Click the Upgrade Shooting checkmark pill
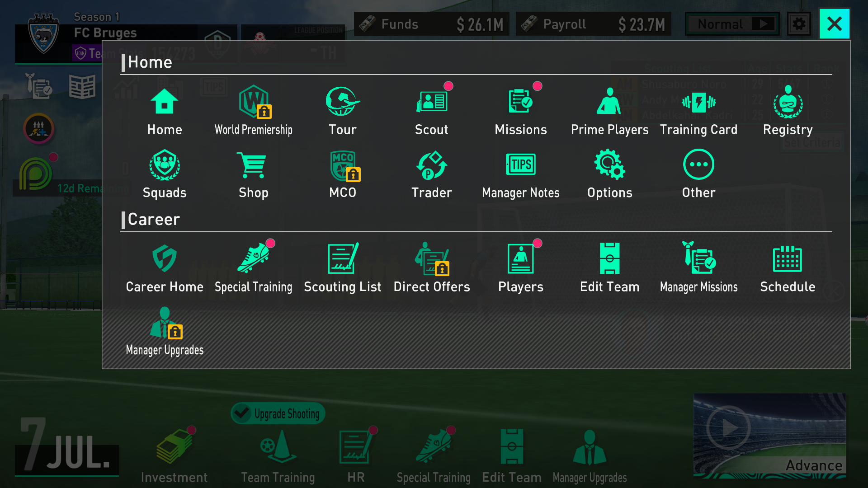 tap(278, 413)
